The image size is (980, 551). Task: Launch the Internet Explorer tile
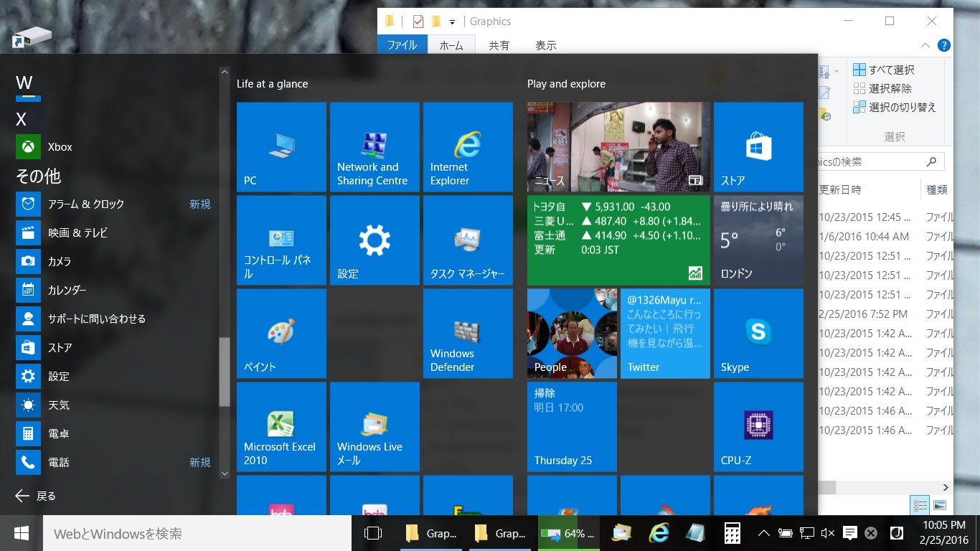coord(468,147)
